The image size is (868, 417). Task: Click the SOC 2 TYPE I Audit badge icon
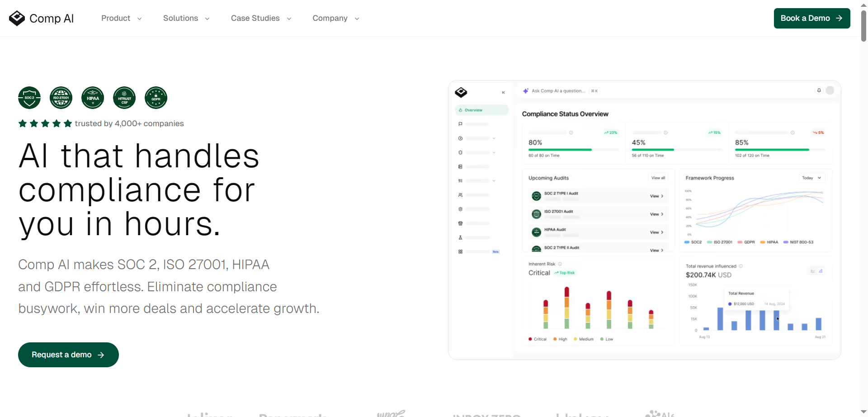[x=536, y=196]
